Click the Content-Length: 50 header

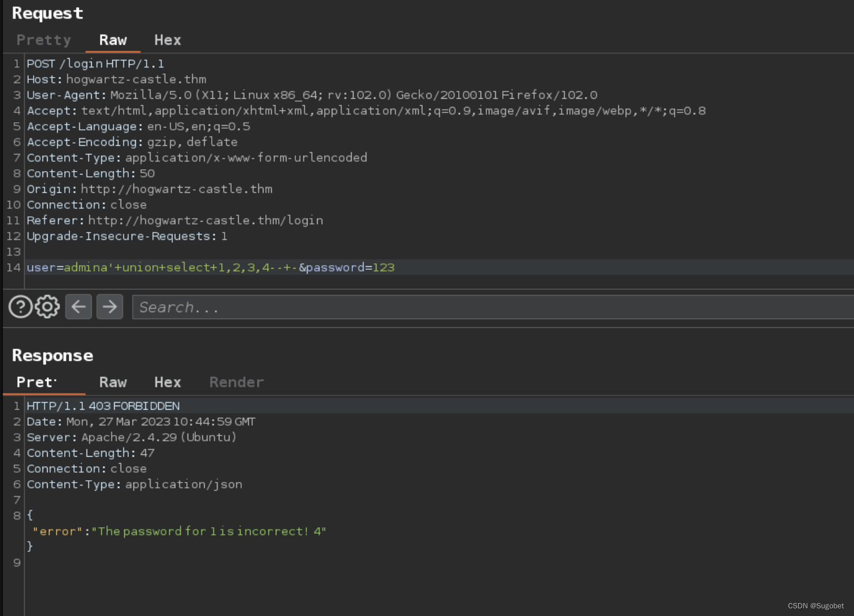[91, 173]
